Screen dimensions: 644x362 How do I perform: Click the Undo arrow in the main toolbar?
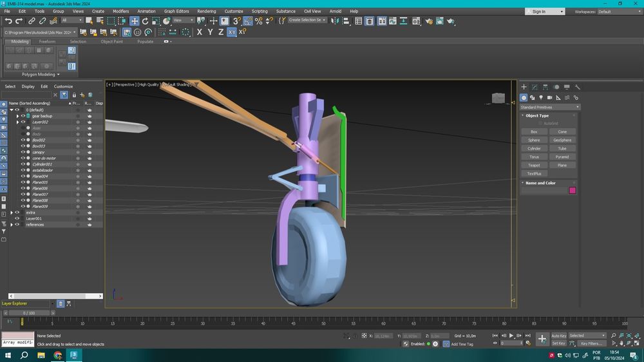[x=8, y=21]
